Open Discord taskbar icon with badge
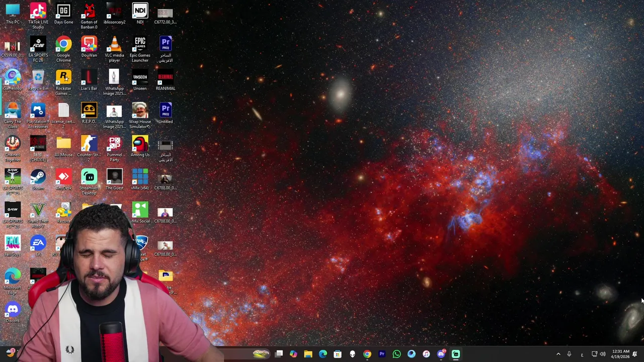Image resolution: width=644 pixels, height=362 pixels. pos(441,354)
